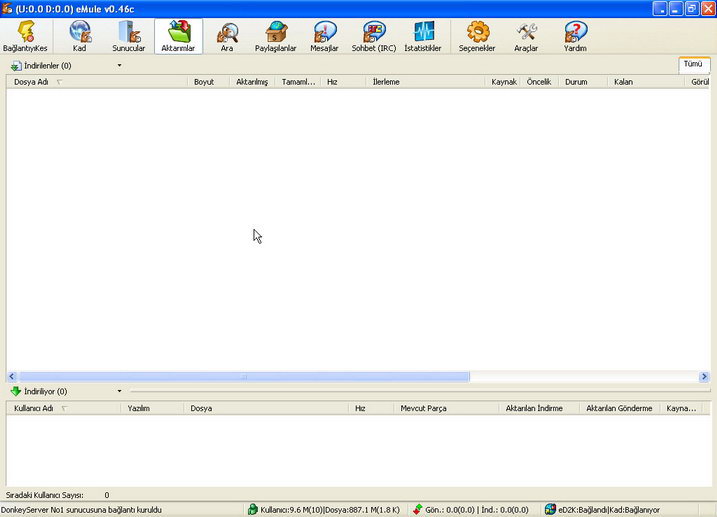
Task: Switch to the Tümü category tab
Action: [694, 64]
